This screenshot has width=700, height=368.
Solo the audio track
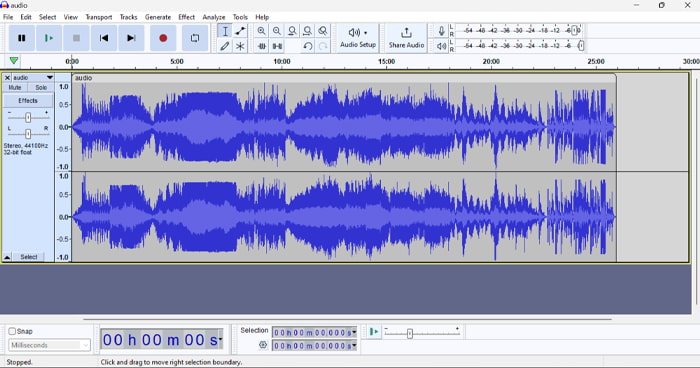[41, 88]
